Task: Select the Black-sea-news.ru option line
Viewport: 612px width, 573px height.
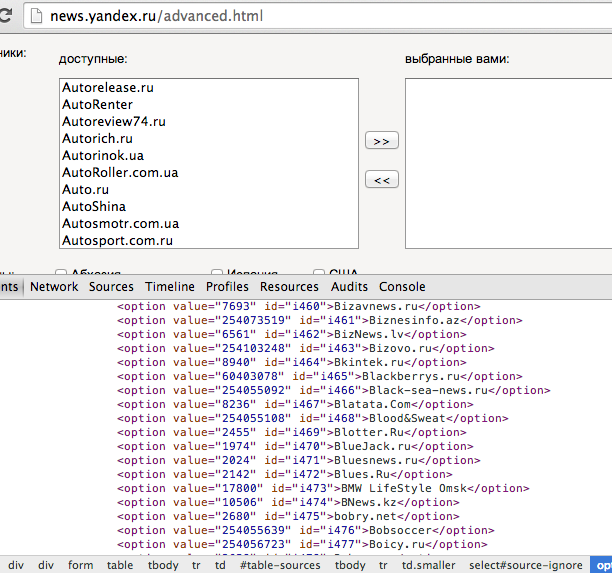Action: (x=334, y=391)
